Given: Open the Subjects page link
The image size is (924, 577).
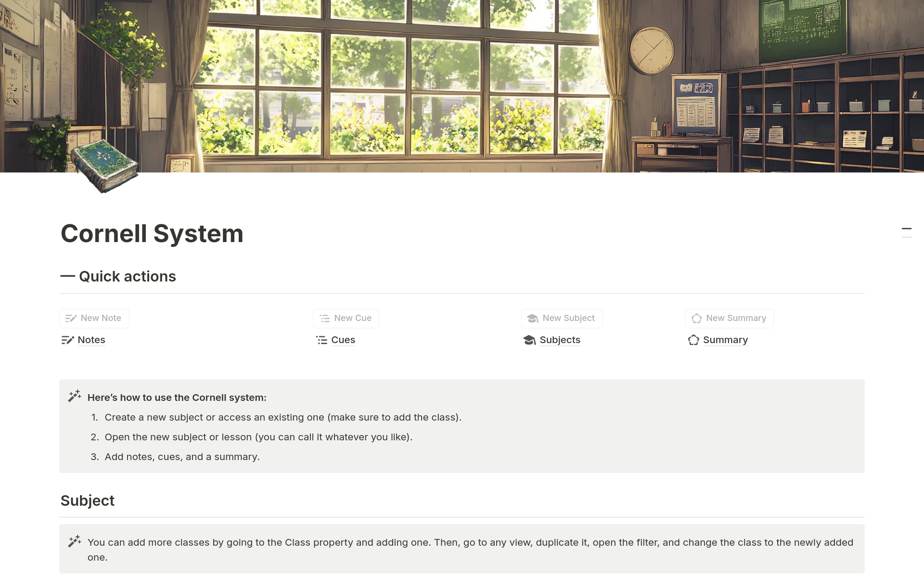Looking at the screenshot, I should [560, 340].
